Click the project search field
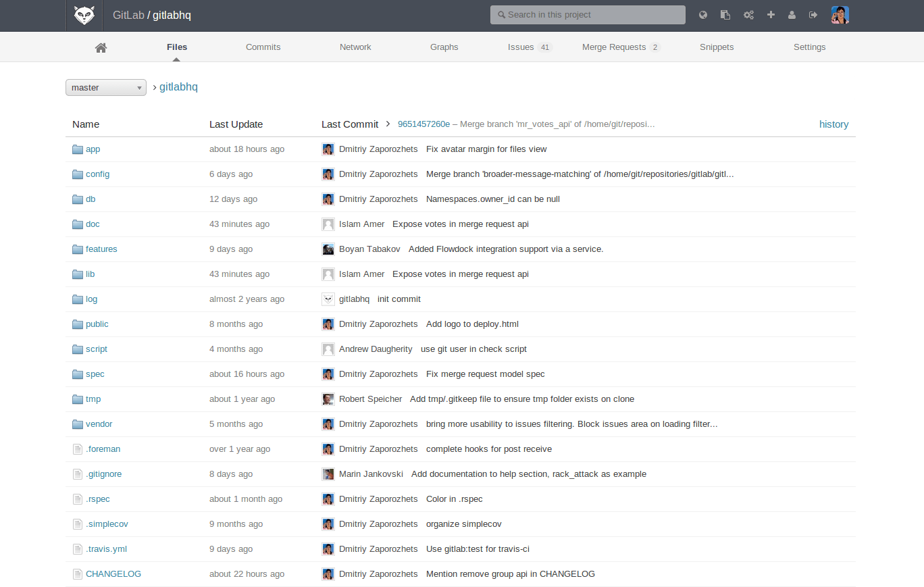Image resolution: width=924 pixels, height=587 pixels. (x=588, y=15)
